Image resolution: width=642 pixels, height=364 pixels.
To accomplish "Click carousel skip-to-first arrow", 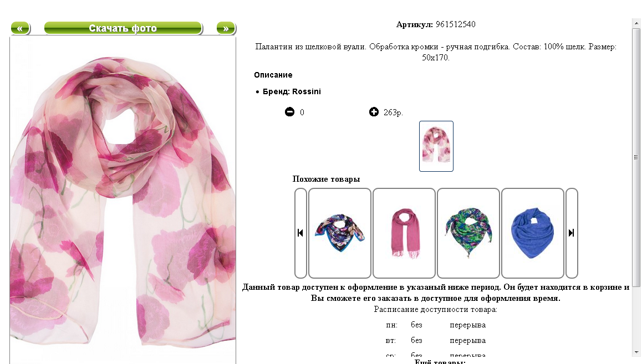I will 300,233.
